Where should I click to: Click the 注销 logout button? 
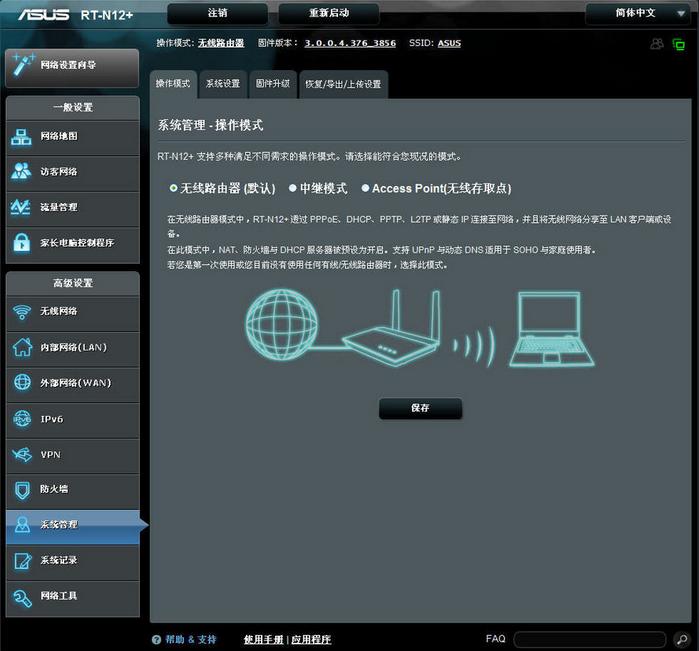tap(218, 14)
